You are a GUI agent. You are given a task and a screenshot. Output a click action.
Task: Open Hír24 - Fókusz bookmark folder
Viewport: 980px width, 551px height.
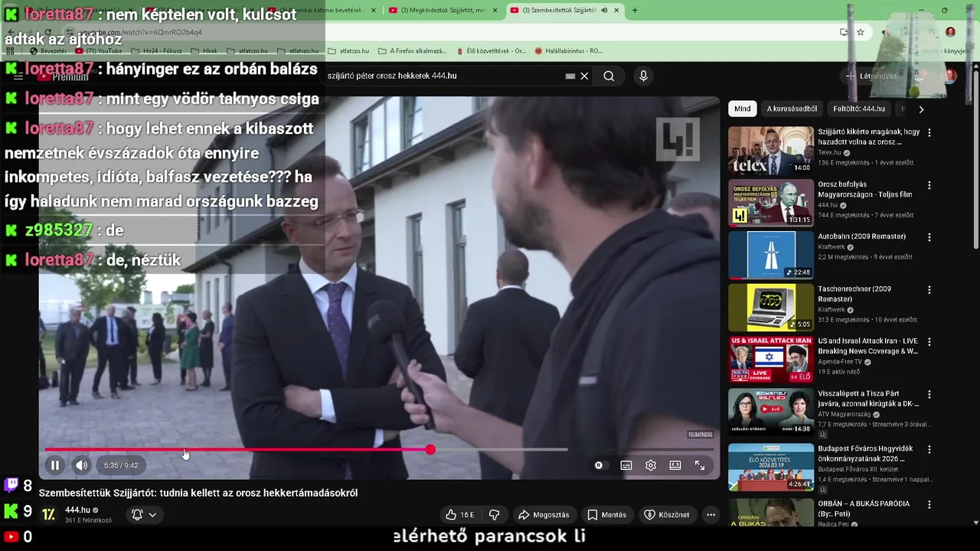(x=156, y=51)
